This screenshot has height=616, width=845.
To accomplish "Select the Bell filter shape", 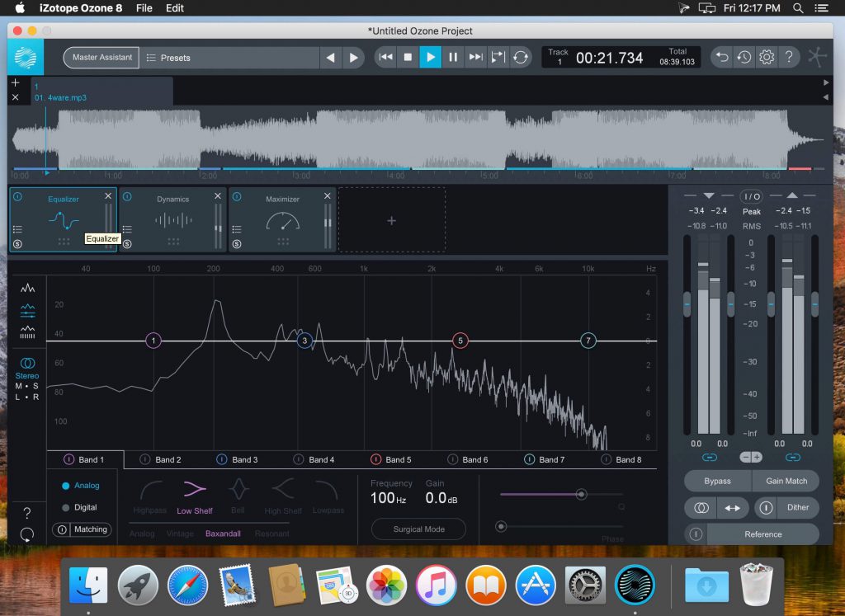I will click(238, 495).
